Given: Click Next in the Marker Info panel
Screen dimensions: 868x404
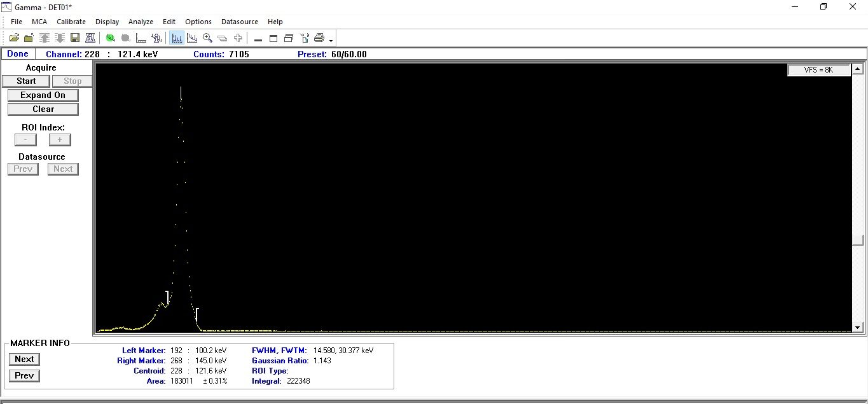Looking at the screenshot, I should [24, 359].
